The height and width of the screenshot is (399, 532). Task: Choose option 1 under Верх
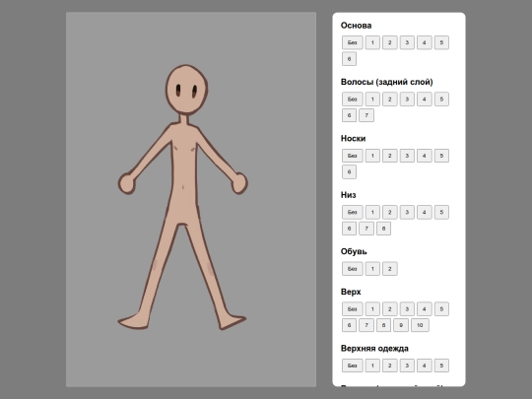(x=372, y=309)
